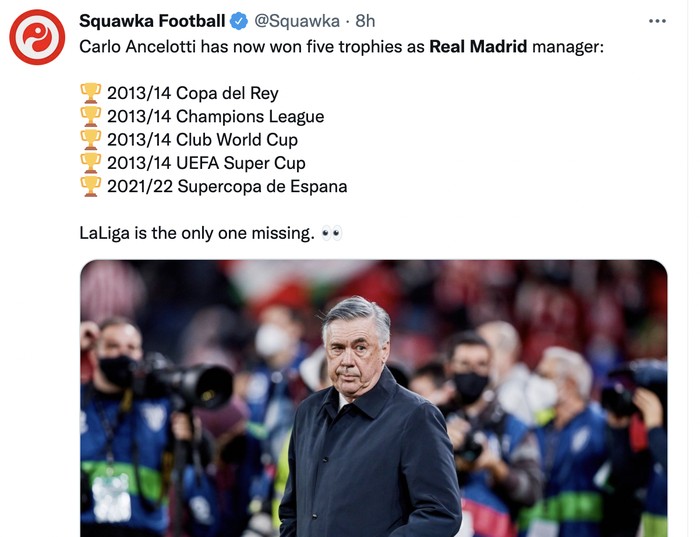Click the trophy emoji beside Champions League
700x537 pixels.
90,116
